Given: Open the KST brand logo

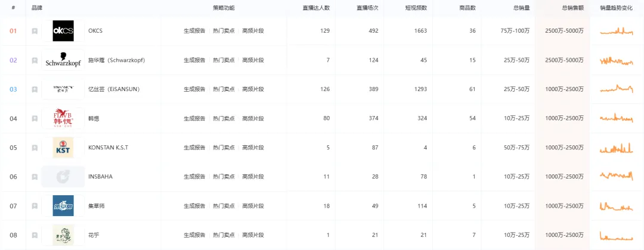Looking at the screenshot, I should 63,148.
